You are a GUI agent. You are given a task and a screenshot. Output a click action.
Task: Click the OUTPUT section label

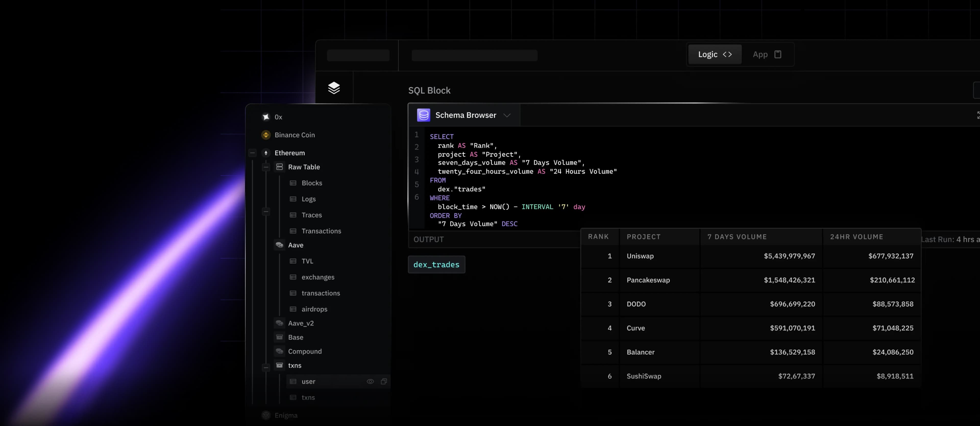(x=428, y=239)
